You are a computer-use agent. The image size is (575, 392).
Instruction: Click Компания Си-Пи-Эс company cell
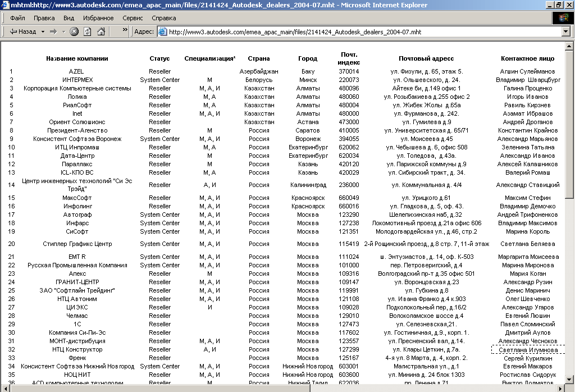pyautogui.click(x=77, y=332)
